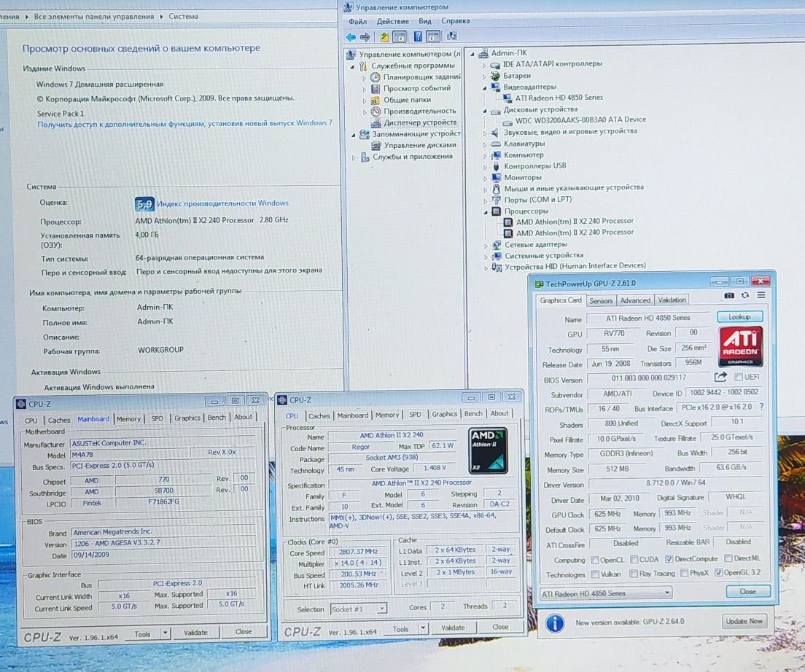Screen dimensions: 805x672
Task: Click the ATI Radeon logo in GPU-Z
Action: 740,346
